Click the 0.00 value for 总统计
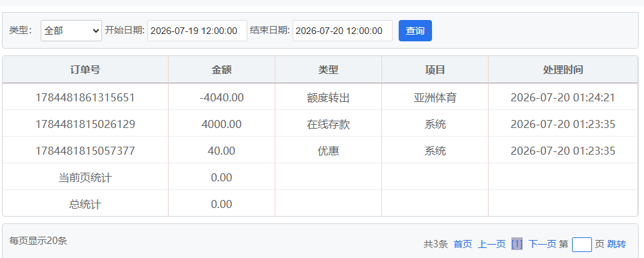Screen dimensions: 644x258 tap(221, 204)
